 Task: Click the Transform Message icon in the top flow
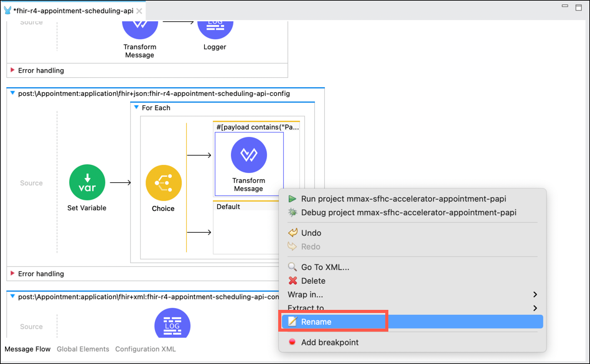(140, 29)
